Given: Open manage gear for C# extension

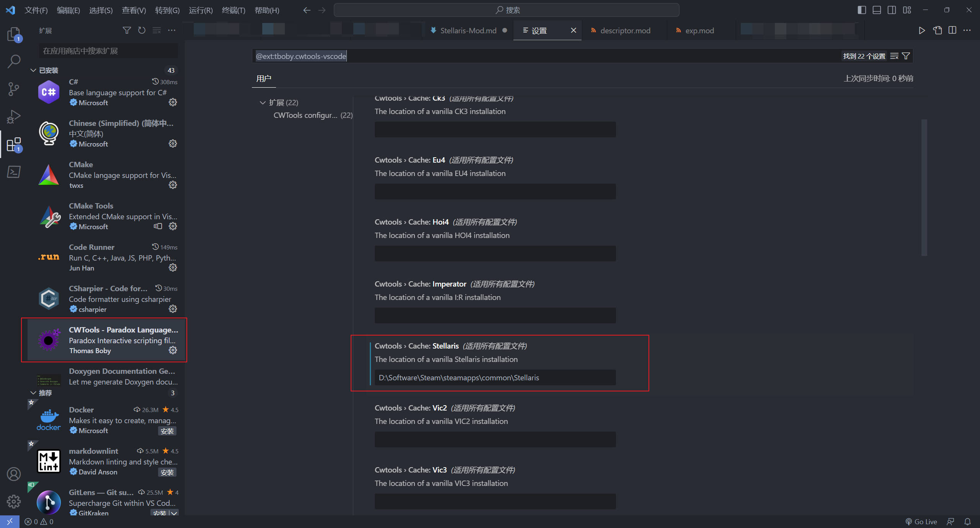Looking at the screenshot, I should pos(173,102).
